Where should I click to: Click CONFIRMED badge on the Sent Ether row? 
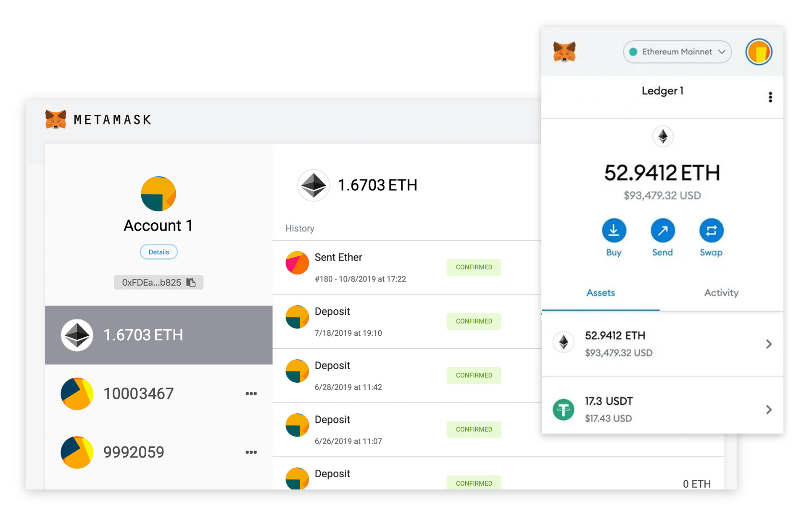point(474,267)
